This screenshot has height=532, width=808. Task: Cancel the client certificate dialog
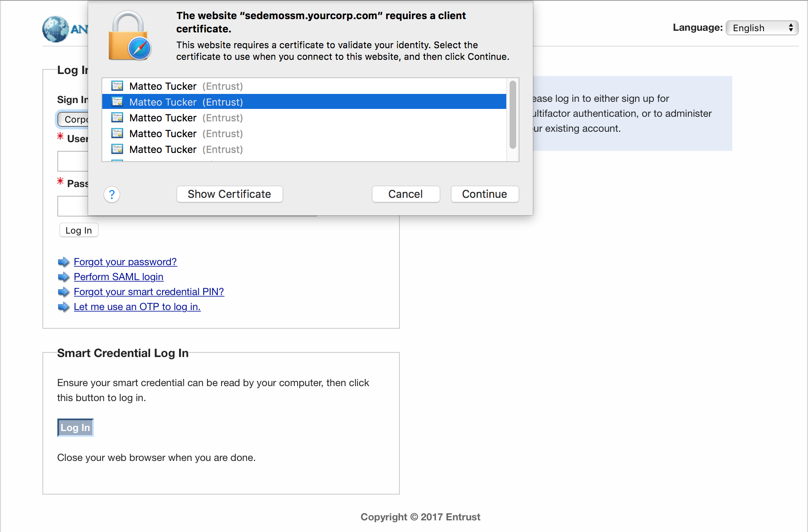[x=406, y=194]
